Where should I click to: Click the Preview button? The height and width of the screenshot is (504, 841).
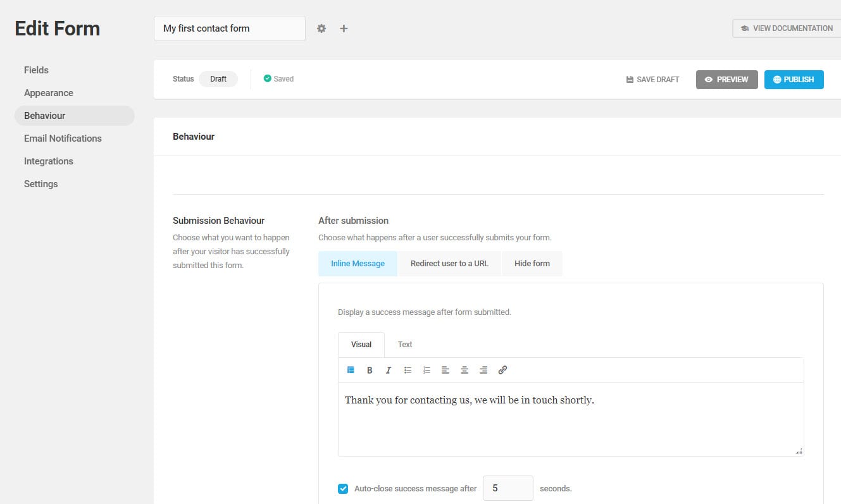tap(726, 80)
